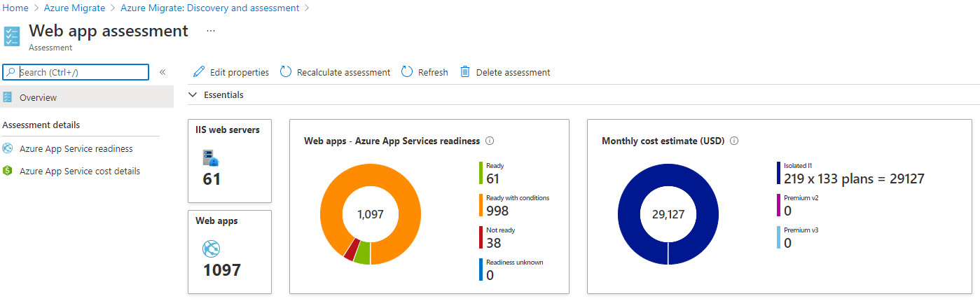
Task: Open Azure App Service readiness menu item
Action: [x=76, y=148]
